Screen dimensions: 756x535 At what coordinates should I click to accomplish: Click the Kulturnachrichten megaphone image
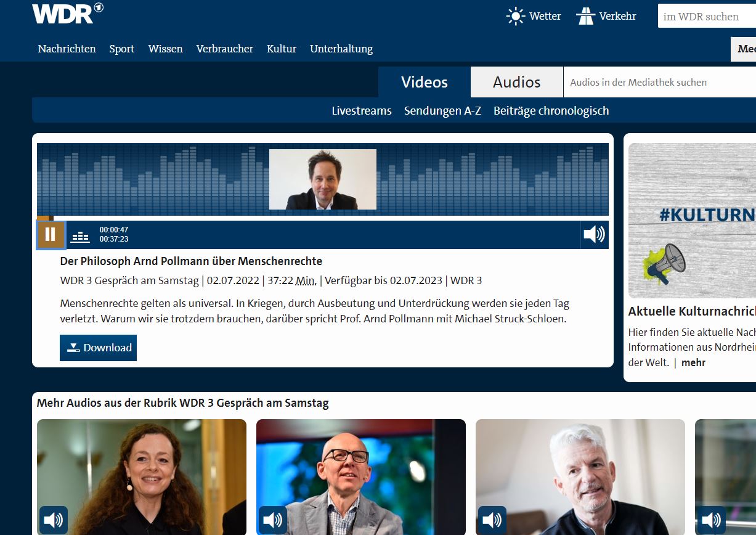pyautogui.click(x=692, y=221)
